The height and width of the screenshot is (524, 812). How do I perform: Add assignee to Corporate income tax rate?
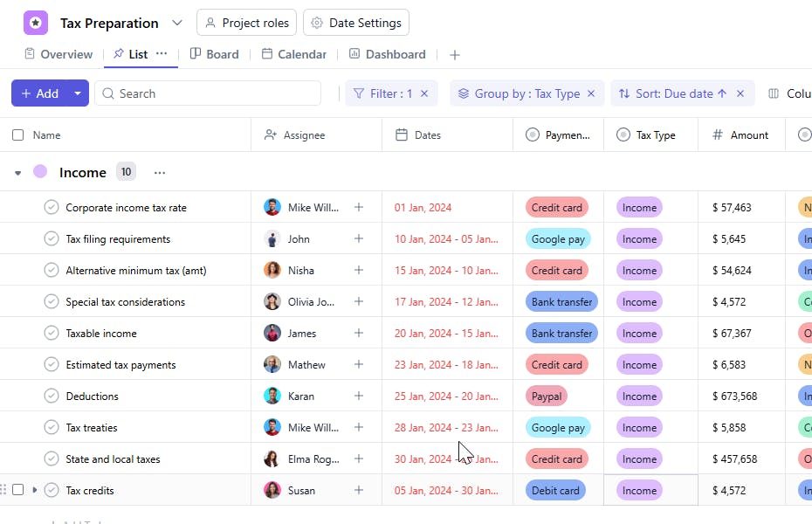tap(358, 207)
